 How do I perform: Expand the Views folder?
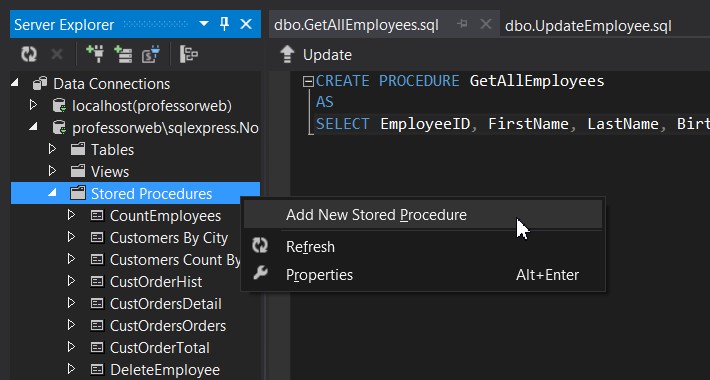pyautogui.click(x=52, y=171)
